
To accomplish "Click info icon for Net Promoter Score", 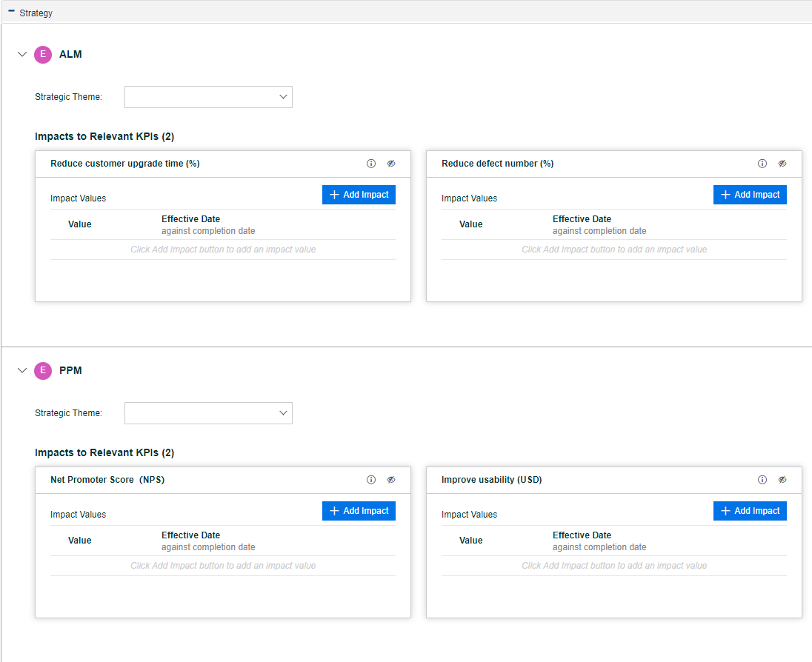I will [x=371, y=480].
